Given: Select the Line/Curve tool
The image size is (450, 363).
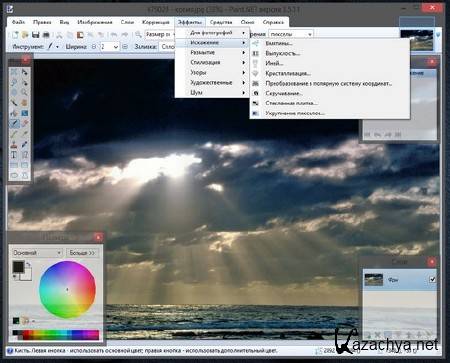Looking at the screenshot, I should pos(25,155).
